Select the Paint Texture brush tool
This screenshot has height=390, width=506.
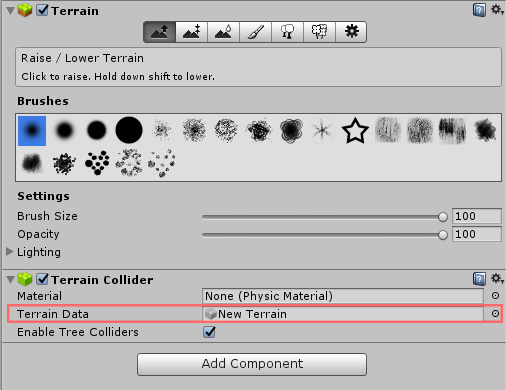(255, 32)
